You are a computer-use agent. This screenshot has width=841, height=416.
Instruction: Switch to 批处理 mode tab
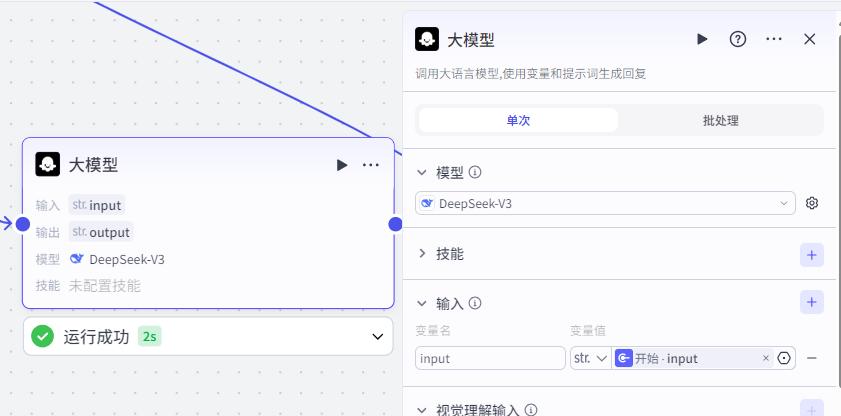click(x=720, y=120)
